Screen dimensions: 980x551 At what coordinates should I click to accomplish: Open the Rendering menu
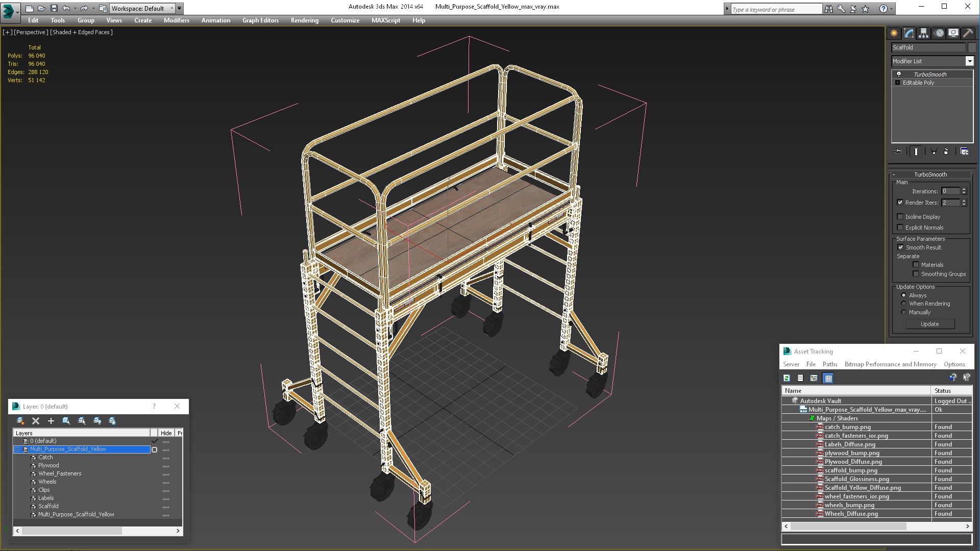coord(305,20)
